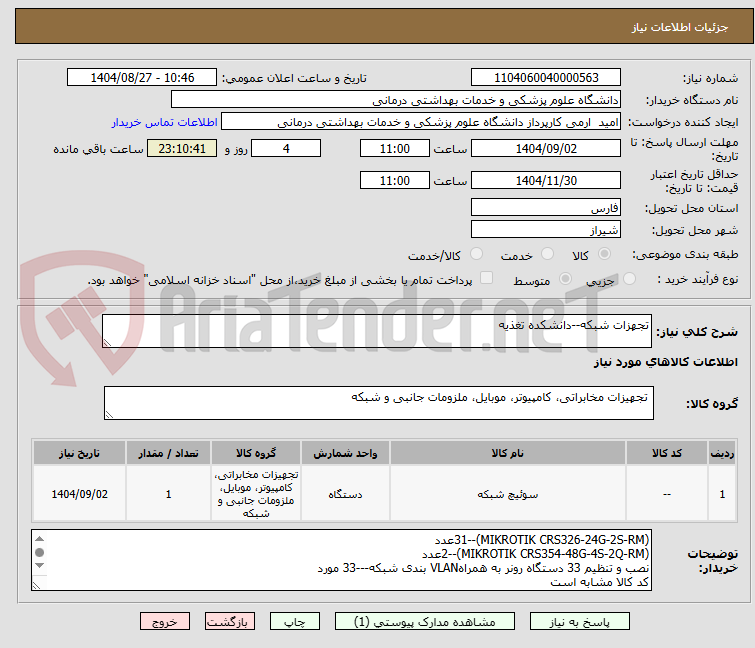755x648 pixels.
Task: Click the شرح کلی نیاز text area
Action: click(x=377, y=331)
